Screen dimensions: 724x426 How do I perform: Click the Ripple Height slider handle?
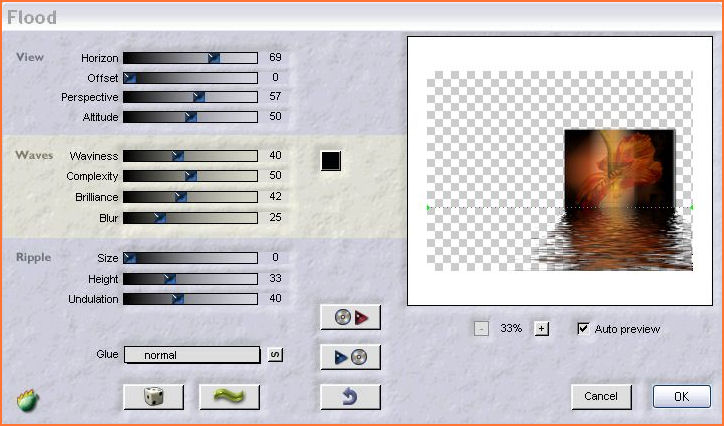tap(169, 279)
